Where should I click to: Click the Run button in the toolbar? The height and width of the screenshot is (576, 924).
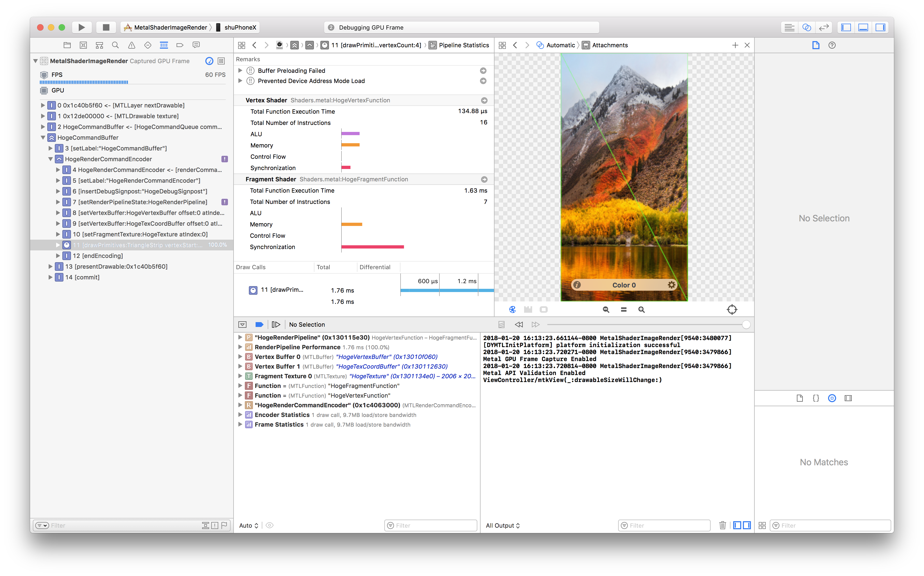(81, 27)
